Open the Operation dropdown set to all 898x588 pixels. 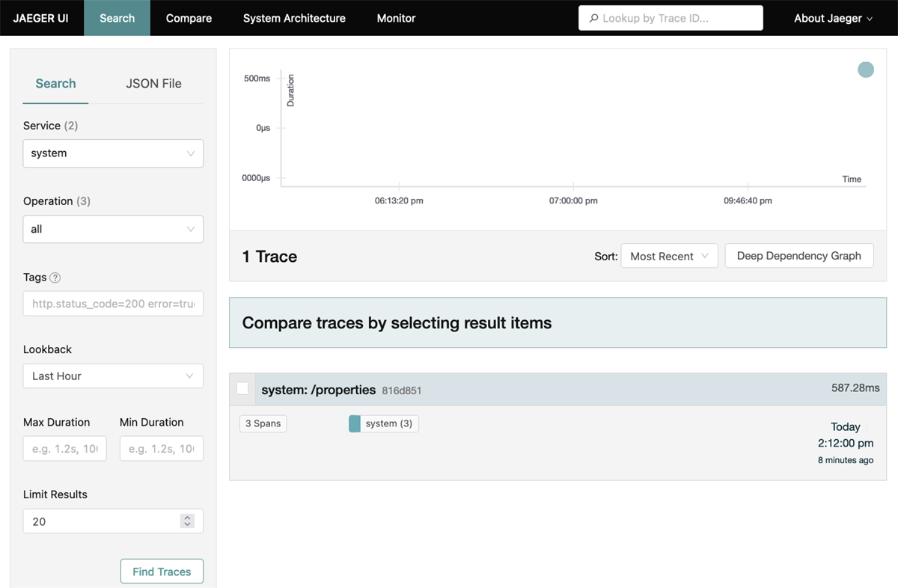[x=113, y=229]
